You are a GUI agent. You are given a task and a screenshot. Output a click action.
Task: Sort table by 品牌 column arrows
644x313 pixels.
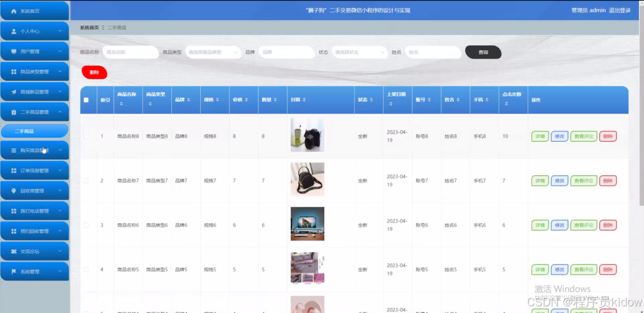(x=189, y=100)
